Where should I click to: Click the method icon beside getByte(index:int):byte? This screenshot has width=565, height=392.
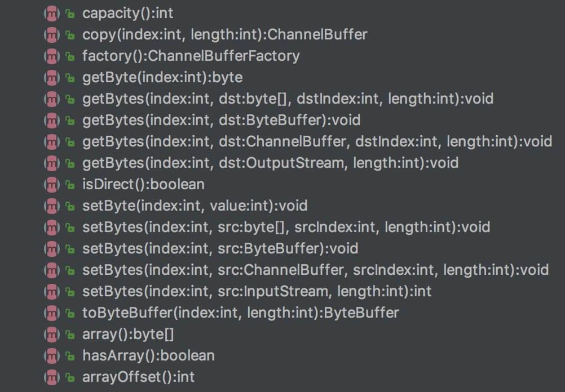(51, 77)
